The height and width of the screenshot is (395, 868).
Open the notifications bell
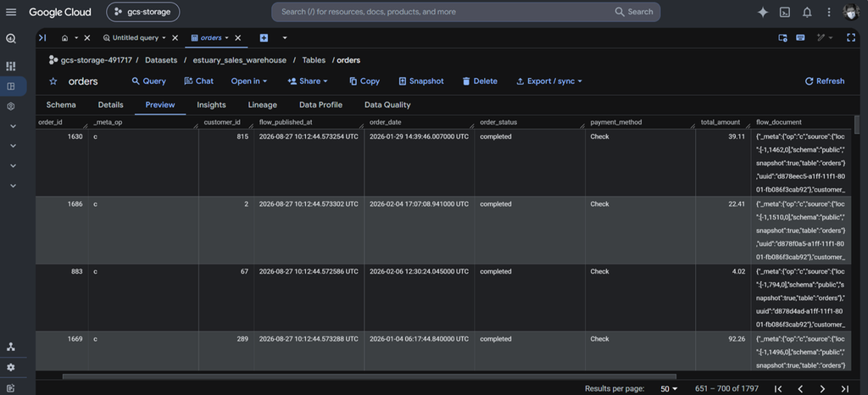[807, 12]
